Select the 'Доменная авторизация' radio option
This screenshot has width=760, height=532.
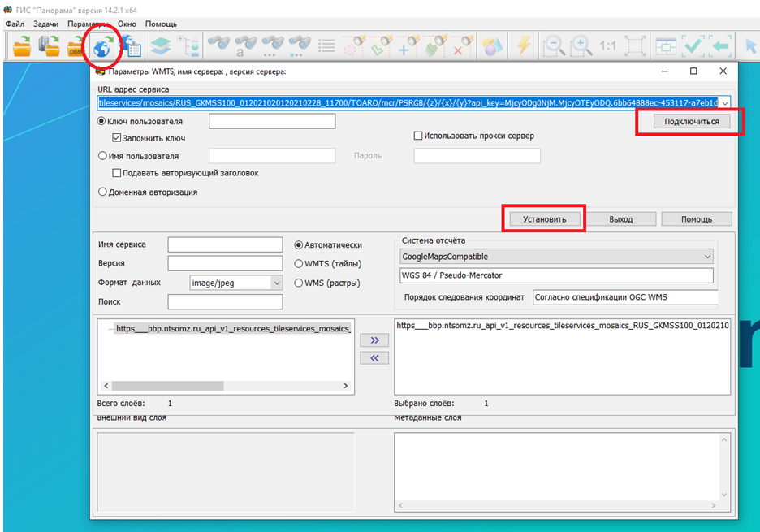[x=102, y=192]
